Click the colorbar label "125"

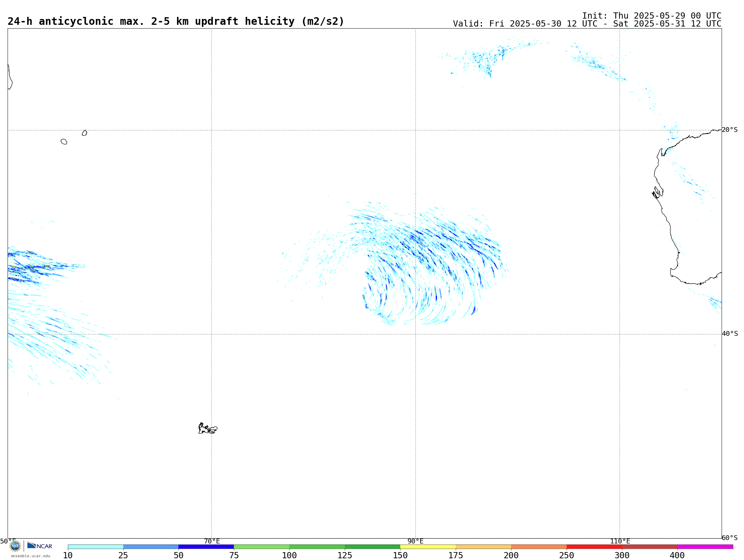[345, 556]
